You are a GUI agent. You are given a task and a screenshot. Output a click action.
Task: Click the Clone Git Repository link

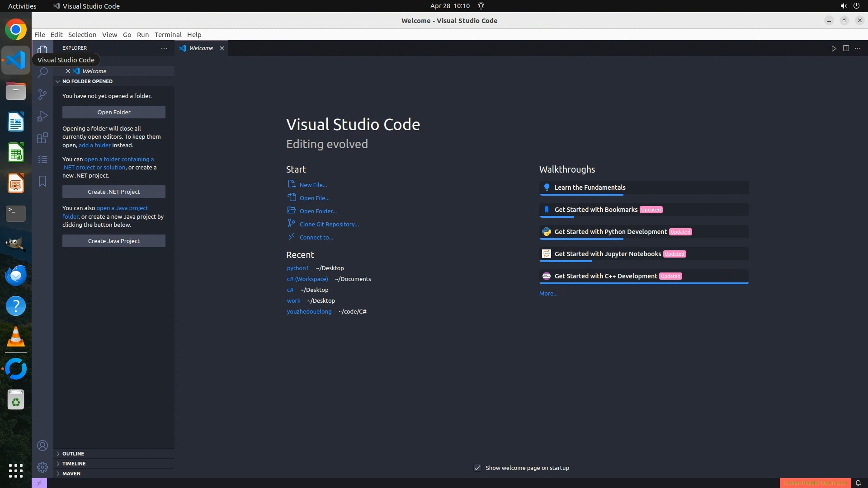[x=329, y=224]
